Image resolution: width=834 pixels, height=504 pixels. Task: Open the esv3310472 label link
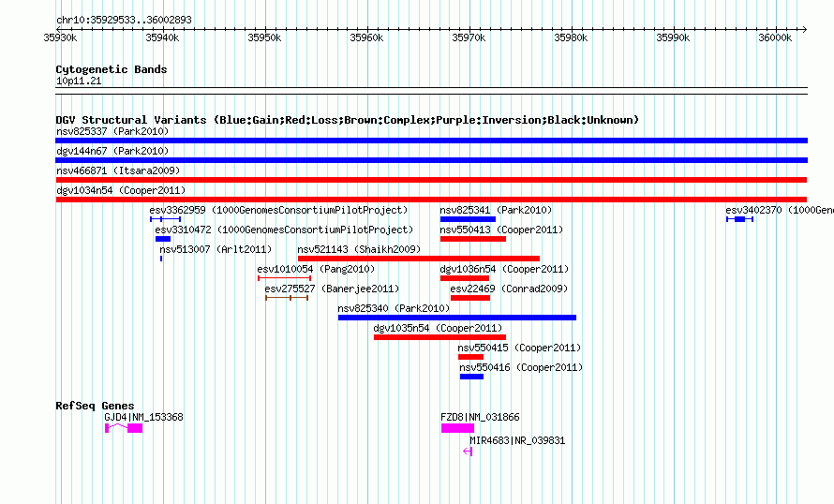284,230
